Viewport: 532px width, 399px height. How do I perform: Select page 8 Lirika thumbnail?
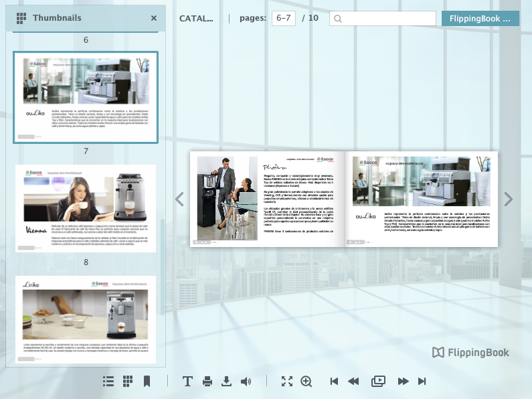[x=86, y=315]
